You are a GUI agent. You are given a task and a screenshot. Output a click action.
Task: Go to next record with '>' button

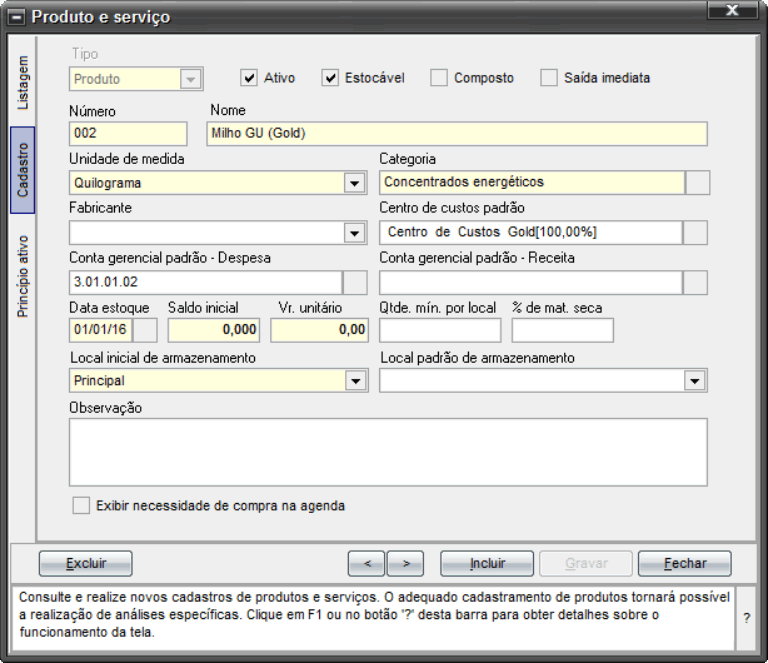pos(406,564)
